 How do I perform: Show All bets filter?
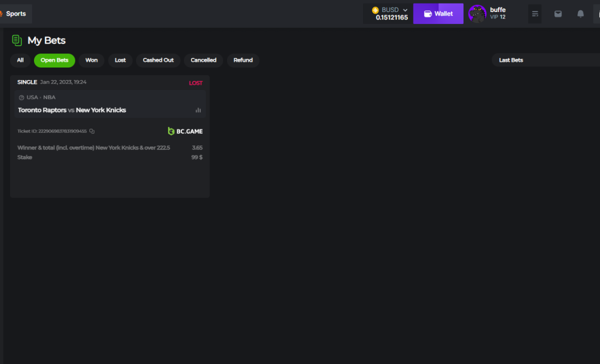[20, 60]
